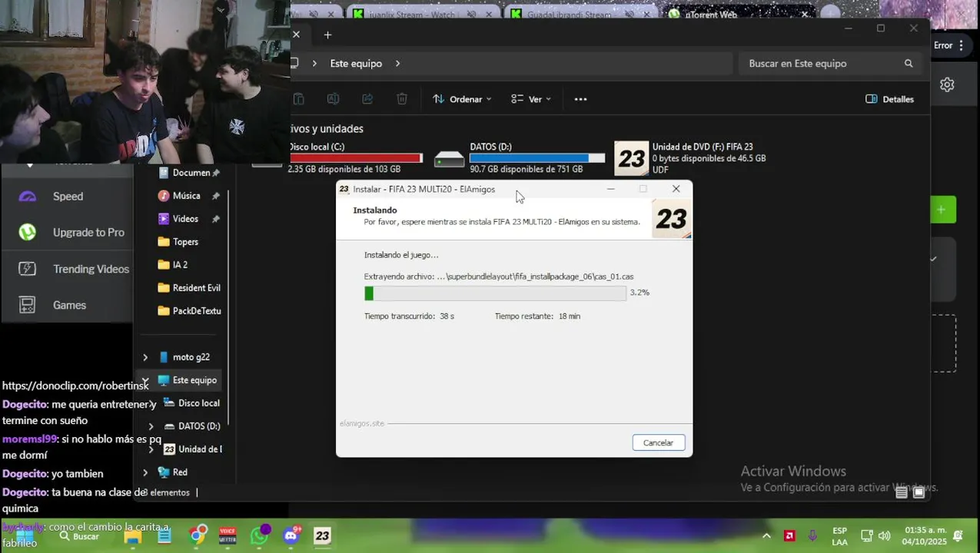Open the Resident Evil folder in sidebar
This screenshot has width=980, height=553.
(x=196, y=288)
